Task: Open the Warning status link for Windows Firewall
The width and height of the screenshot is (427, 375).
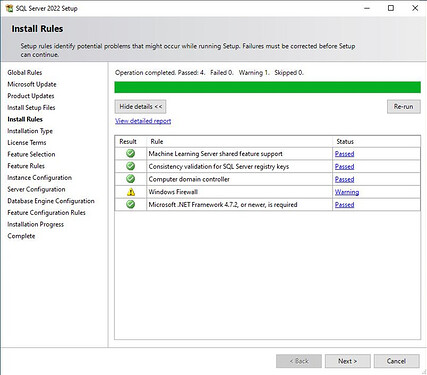Action: 347,192
